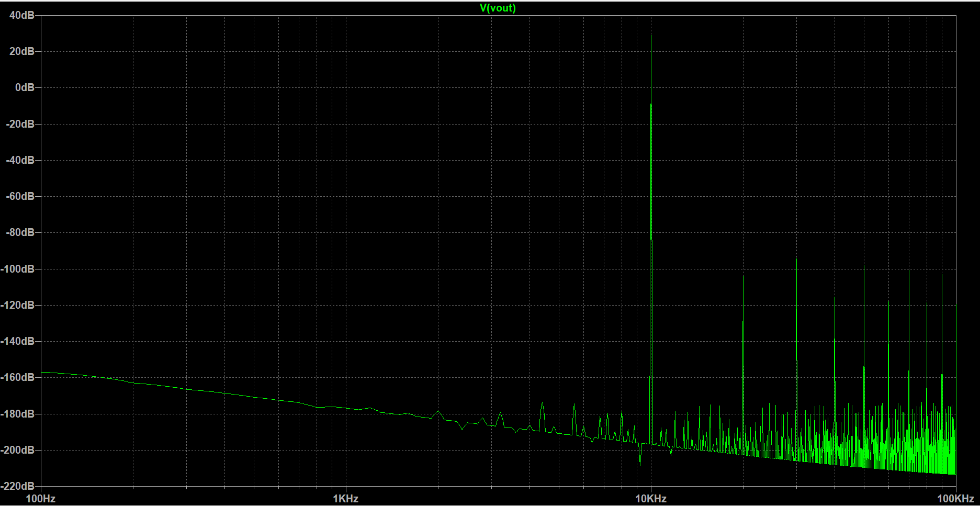
Task: Click the -200dB vertical axis label
Action: [x=18, y=450]
